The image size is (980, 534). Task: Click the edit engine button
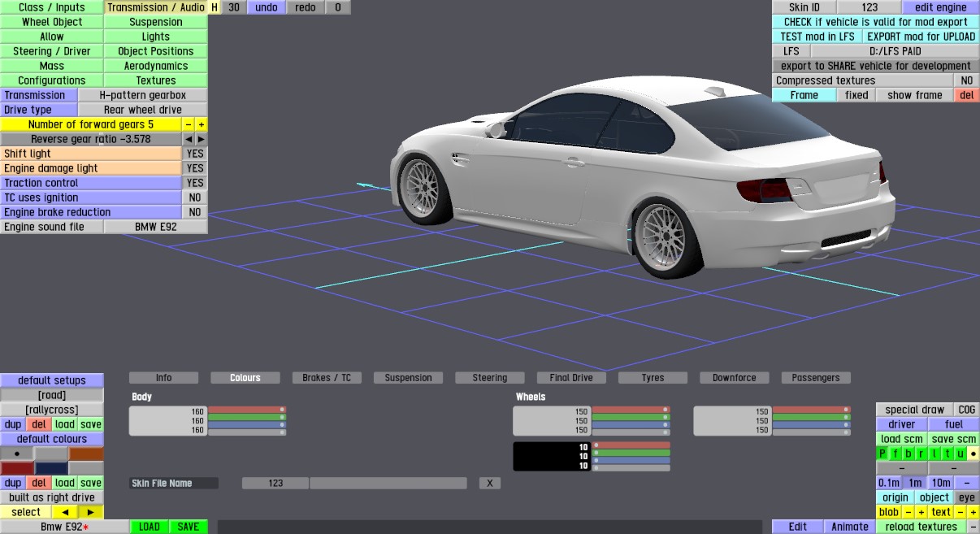940,7
